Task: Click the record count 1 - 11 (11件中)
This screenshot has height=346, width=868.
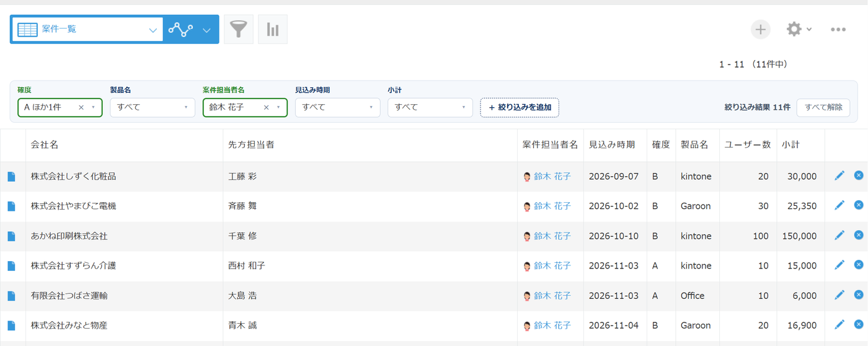Action: tap(753, 64)
